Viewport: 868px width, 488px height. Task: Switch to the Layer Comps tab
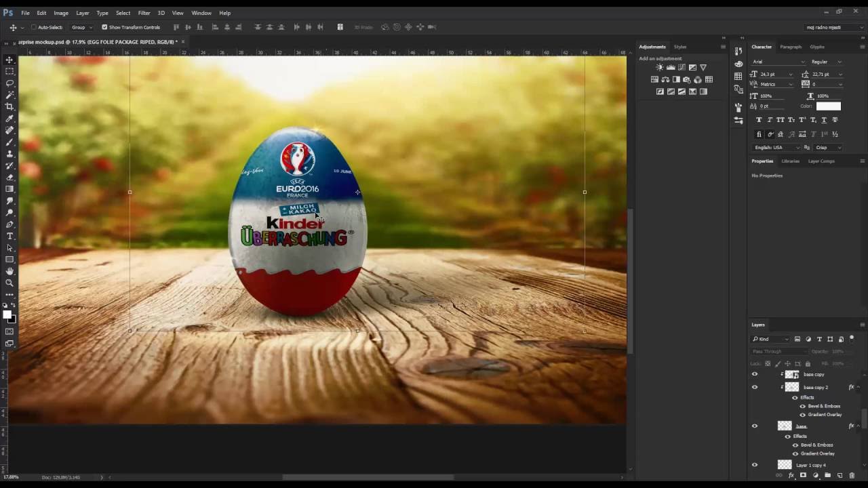point(821,161)
